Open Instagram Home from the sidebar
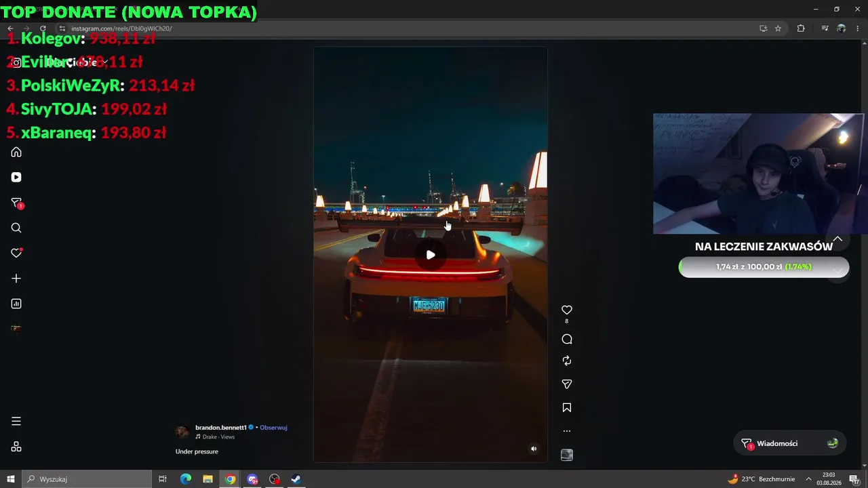The image size is (868, 488). pos(16,152)
